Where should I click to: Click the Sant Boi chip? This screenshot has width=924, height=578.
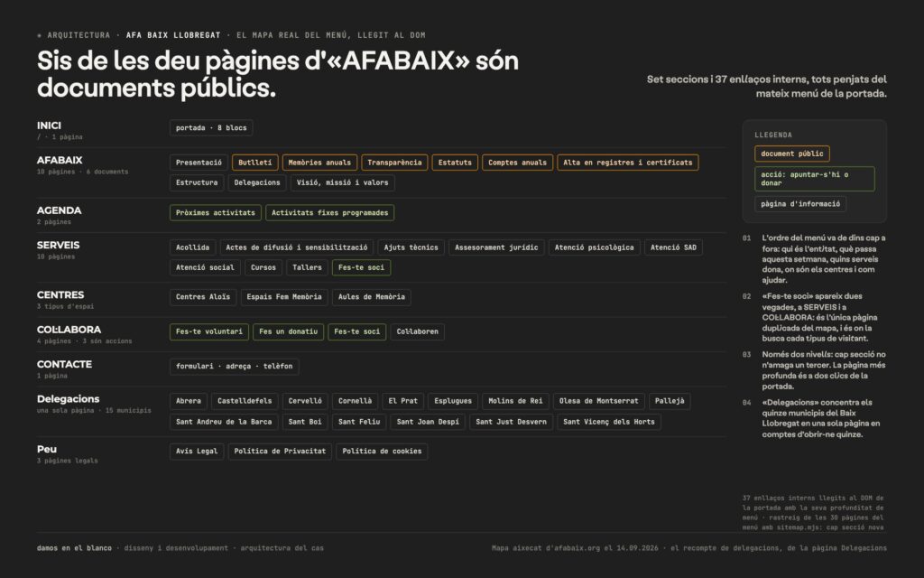pyautogui.click(x=305, y=423)
